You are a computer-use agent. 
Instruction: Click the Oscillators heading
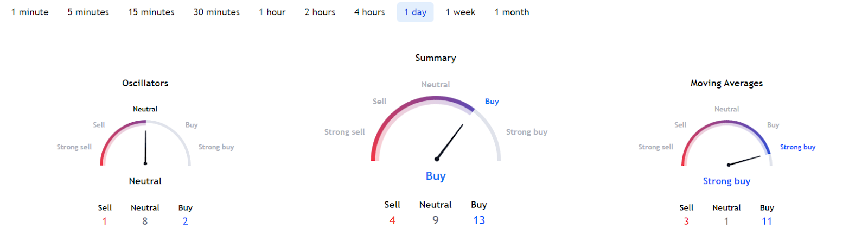point(145,83)
